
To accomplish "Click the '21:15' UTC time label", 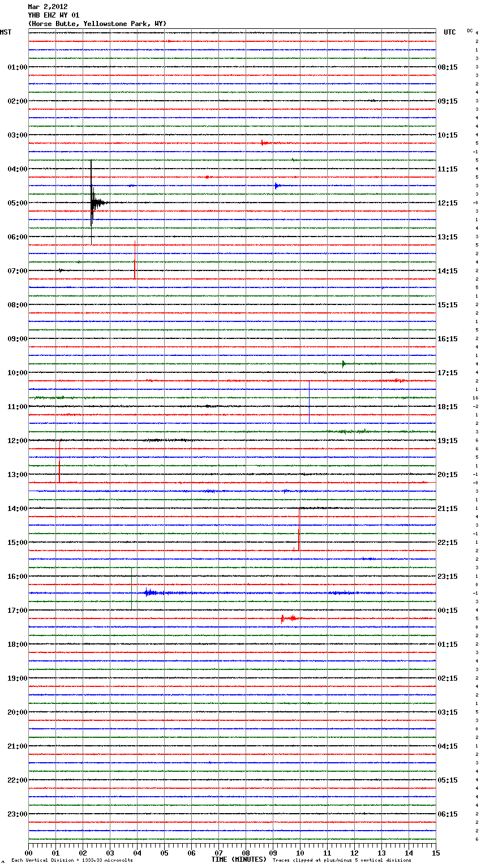I will 448,509.
